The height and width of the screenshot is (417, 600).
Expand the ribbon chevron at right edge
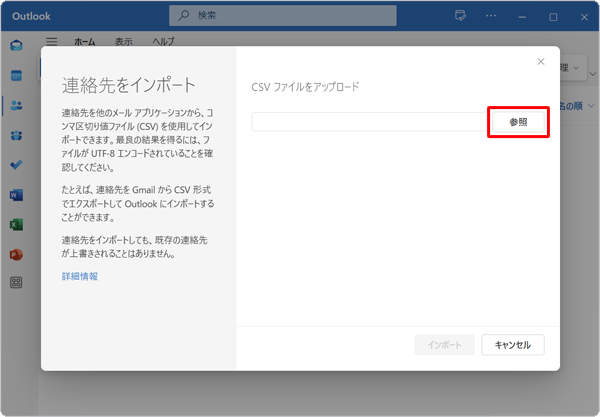tap(593, 74)
